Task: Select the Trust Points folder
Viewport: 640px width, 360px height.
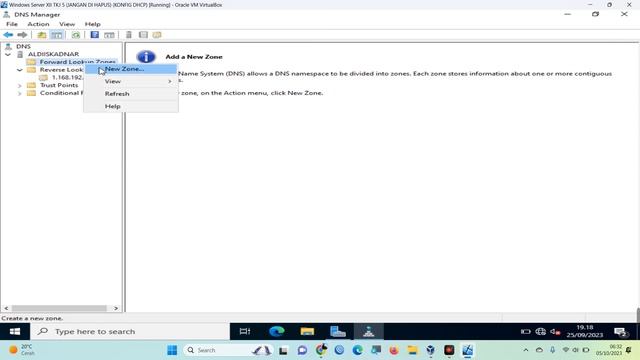Action: click(59, 85)
